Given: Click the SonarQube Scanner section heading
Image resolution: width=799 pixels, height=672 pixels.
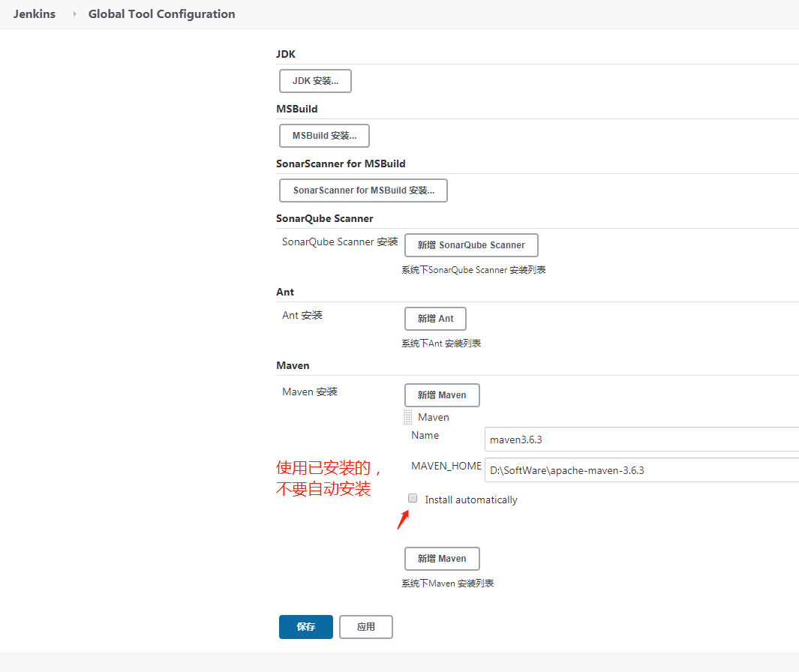Looking at the screenshot, I should coord(324,218).
